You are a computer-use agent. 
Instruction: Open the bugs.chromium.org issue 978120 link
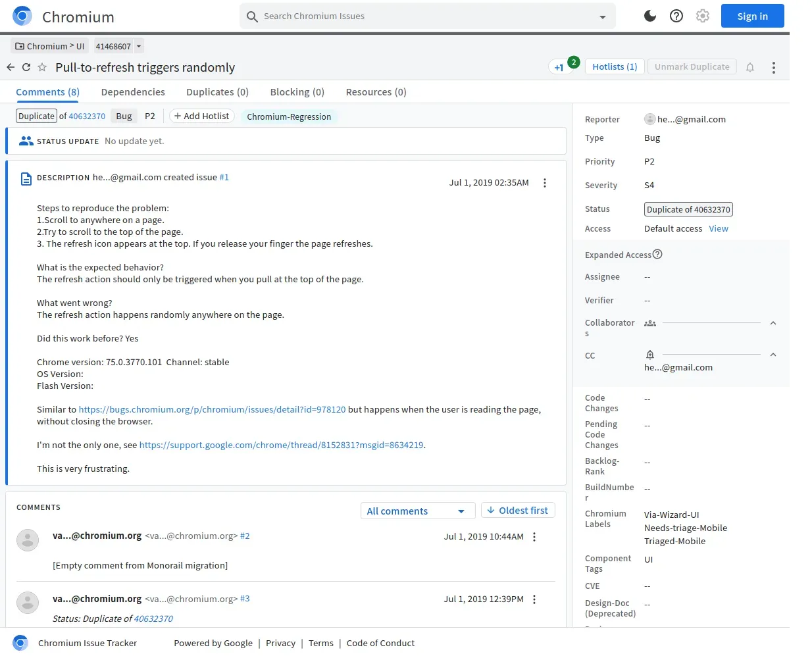[212, 409]
